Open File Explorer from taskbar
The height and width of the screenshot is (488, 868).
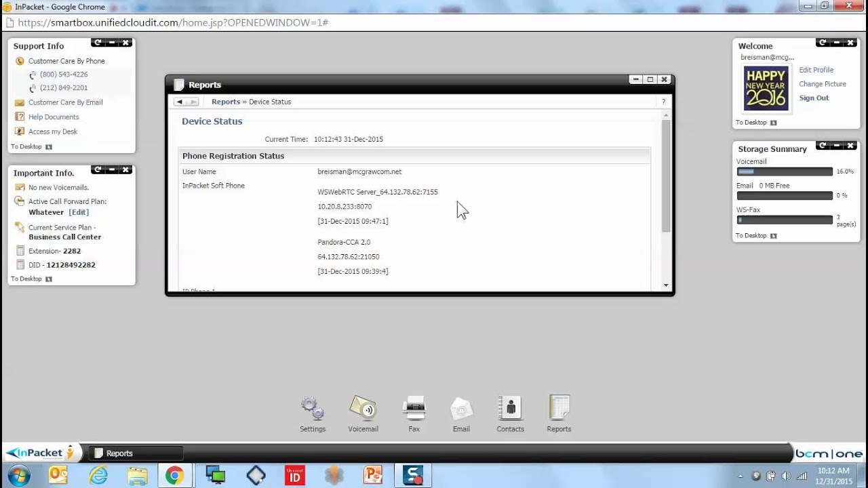pos(138,475)
